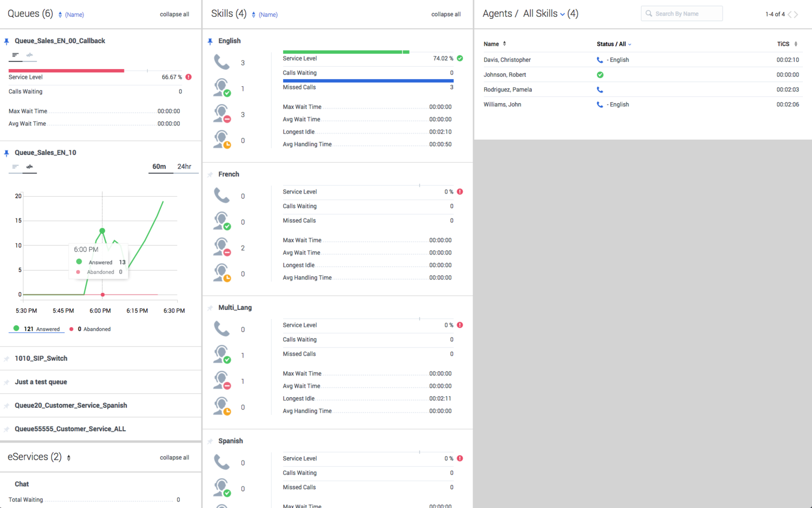Open Queues sort by Name dropdown
The image size is (812, 508).
[x=71, y=15]
